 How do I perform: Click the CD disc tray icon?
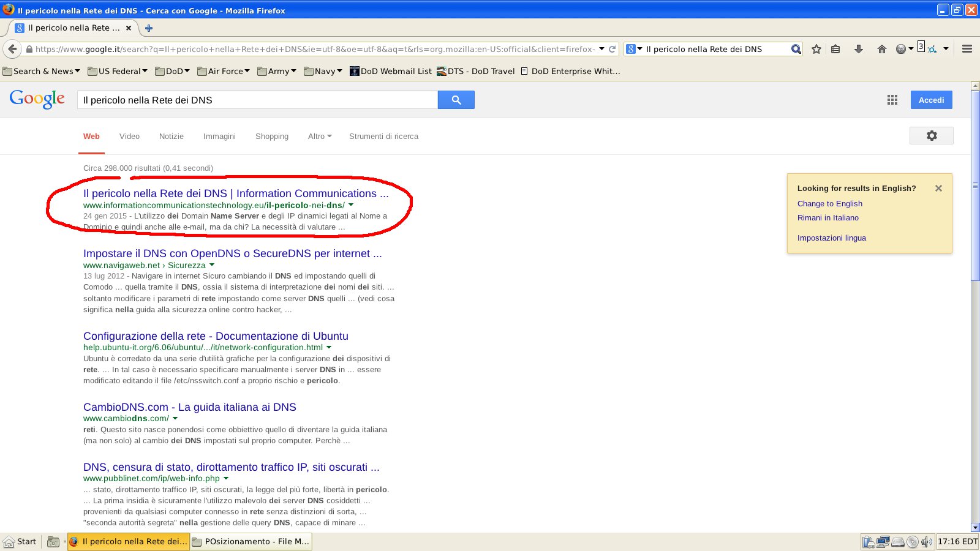pos(913,542)
